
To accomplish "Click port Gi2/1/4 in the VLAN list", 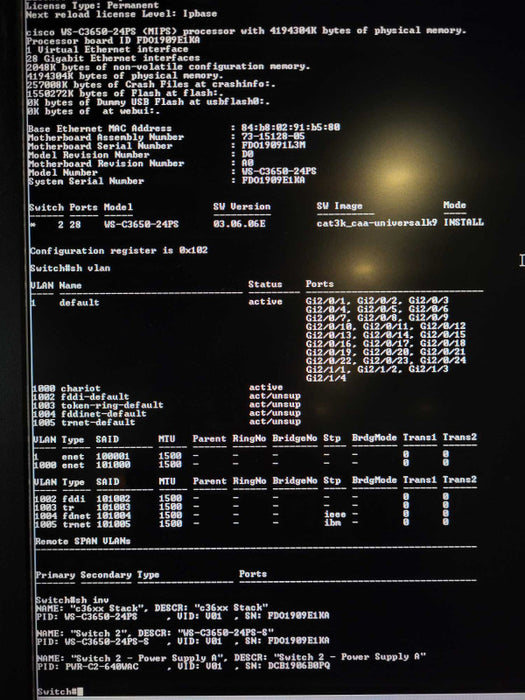I will [x=326, y=378].
